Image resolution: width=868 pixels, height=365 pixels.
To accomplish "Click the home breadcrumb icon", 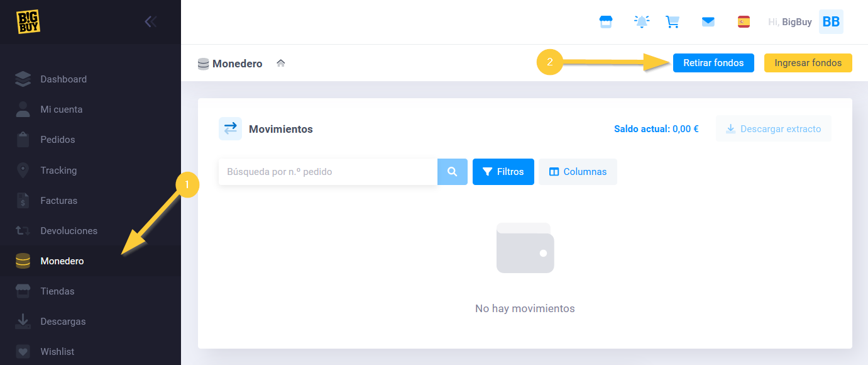I will point(281,63).
